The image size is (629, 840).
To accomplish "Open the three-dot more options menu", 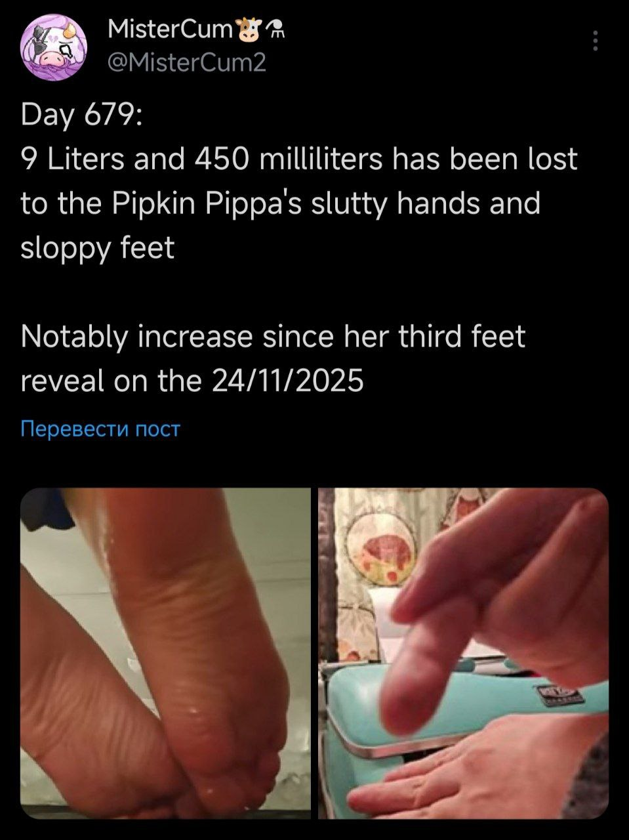I will pos(595,41).
